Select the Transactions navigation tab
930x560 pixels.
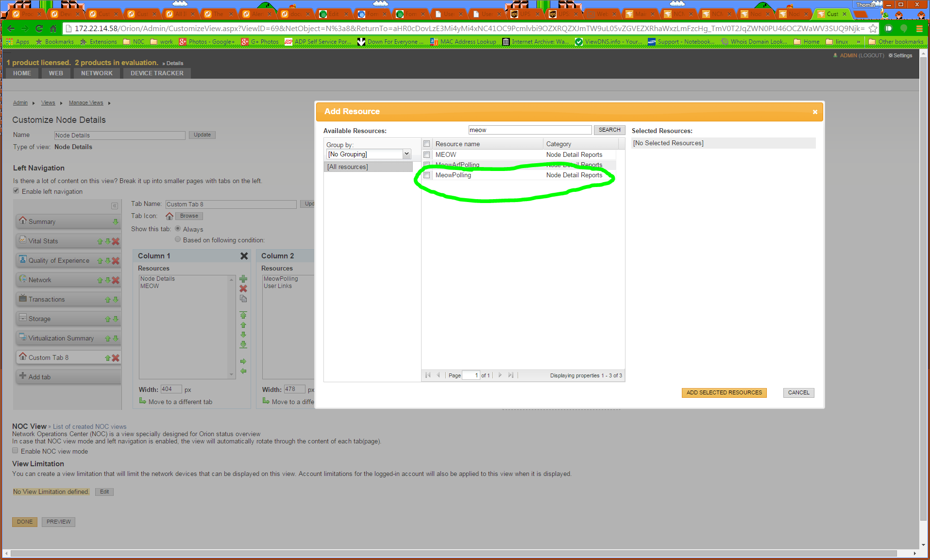pyautogui.click(x=47, y=300)
